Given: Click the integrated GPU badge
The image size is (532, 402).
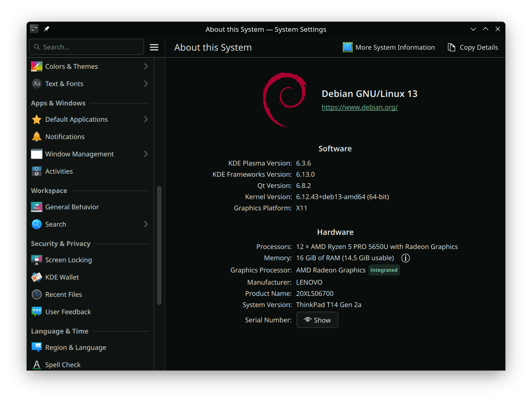Looking at the screenshot, I should (384, 270).
